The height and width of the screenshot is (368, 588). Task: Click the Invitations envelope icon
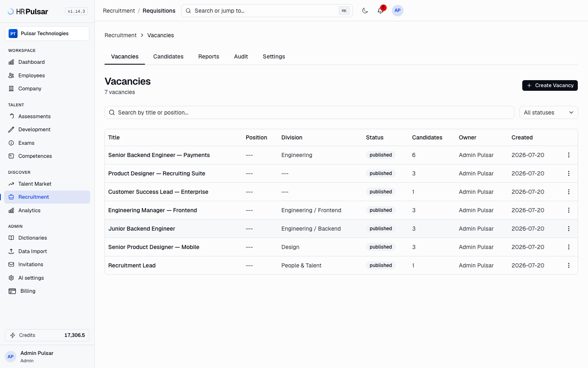pos(11,265)
